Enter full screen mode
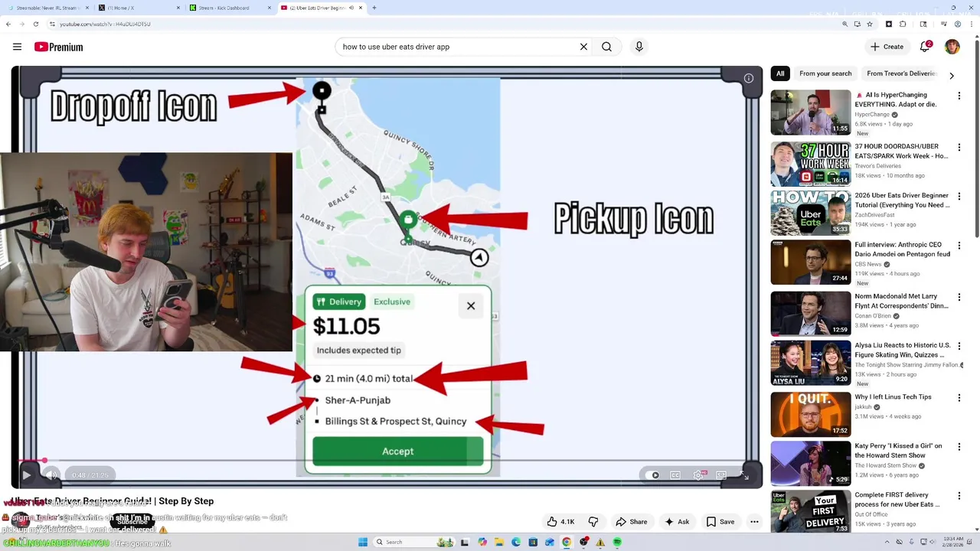980x551 pixels. 745,475
